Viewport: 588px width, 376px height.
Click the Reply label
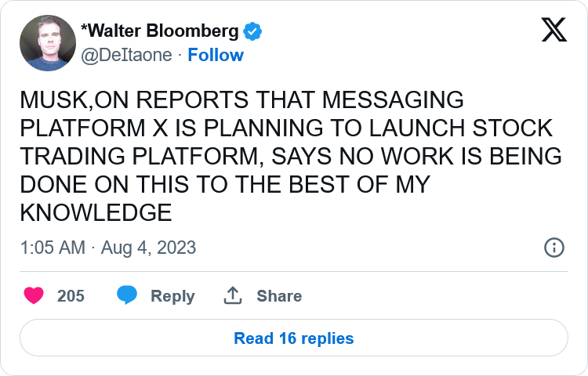pyautogui.click(x=172, y=296)
